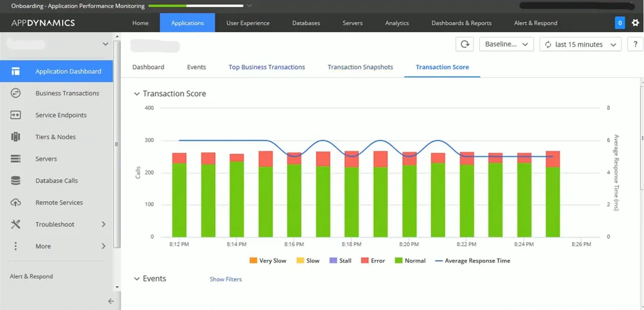Screen dimensions: 644x310
Task: Click the Troubleshoot tools icon
Action: pyautogui.click(x=16, y=224)
